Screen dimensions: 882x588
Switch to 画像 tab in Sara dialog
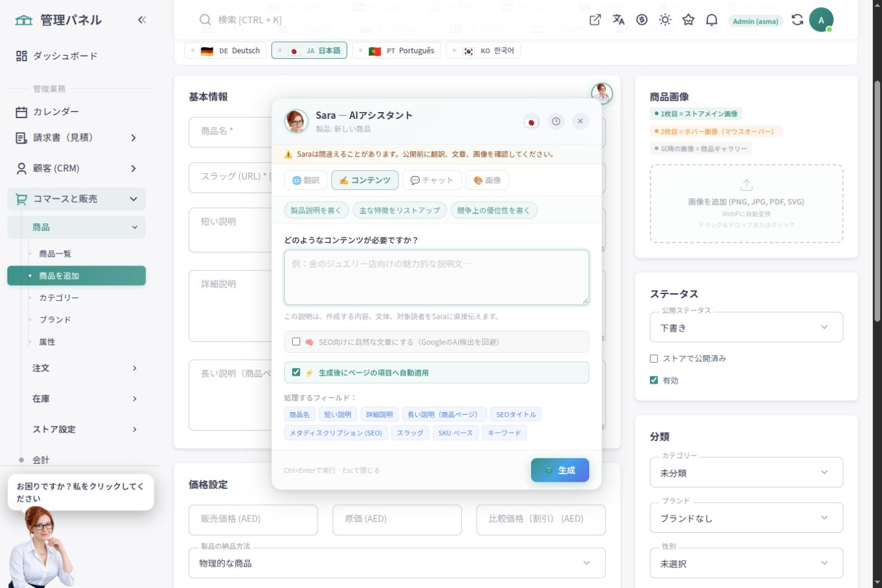[x=487, y=180]
